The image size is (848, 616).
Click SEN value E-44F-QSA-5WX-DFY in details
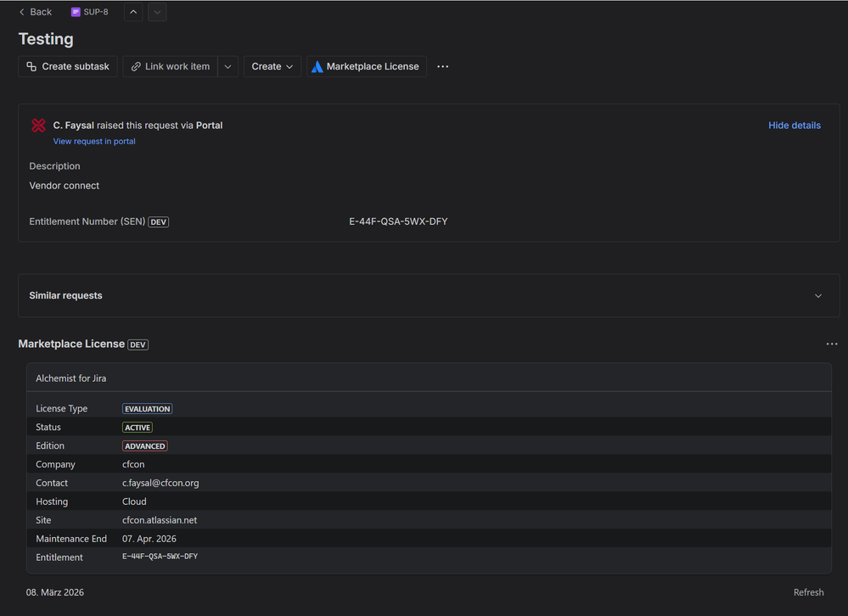point(398,221)
